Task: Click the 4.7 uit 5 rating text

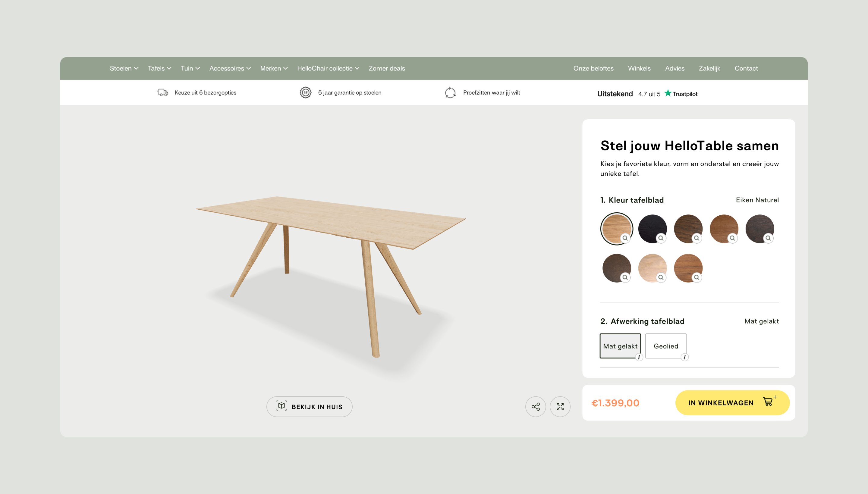Action: [x=649, y=94]
